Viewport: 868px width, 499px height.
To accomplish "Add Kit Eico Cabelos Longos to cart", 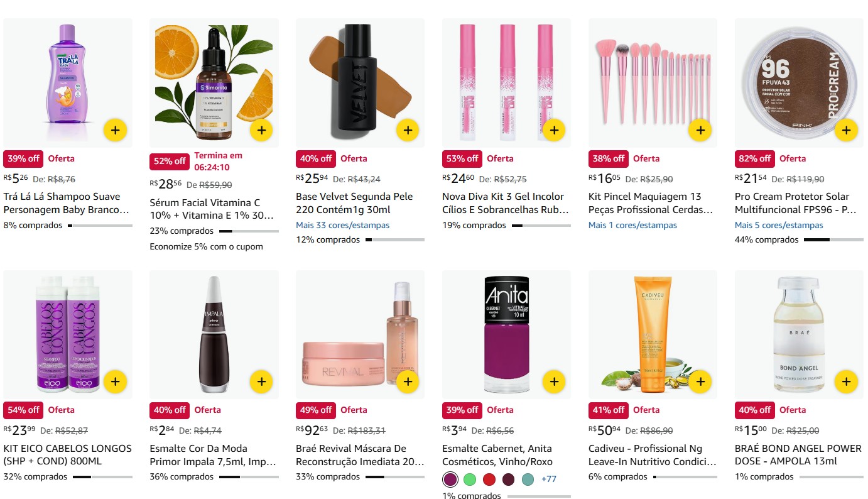I will pos(115,381).
